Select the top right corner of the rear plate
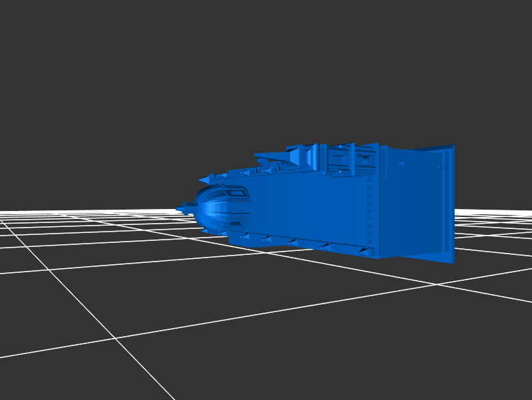Image resolution: width=532 pixels, height=400 pixels. tap(452, 147)
